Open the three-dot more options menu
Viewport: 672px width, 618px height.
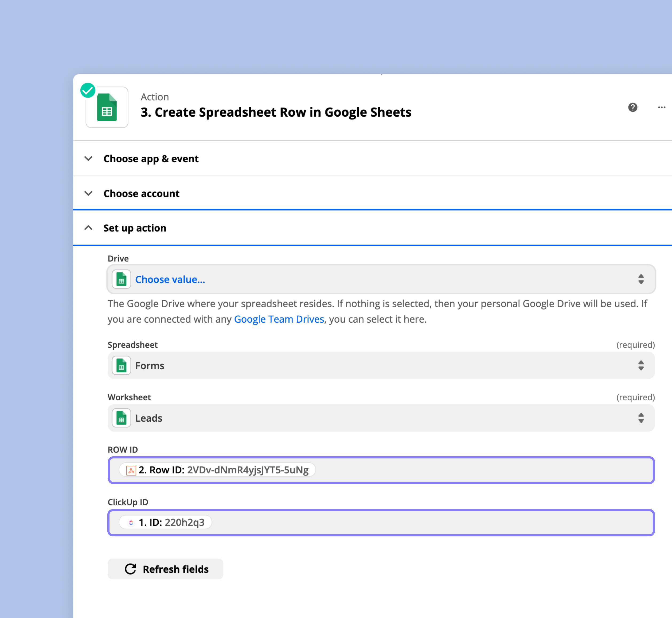661,107
